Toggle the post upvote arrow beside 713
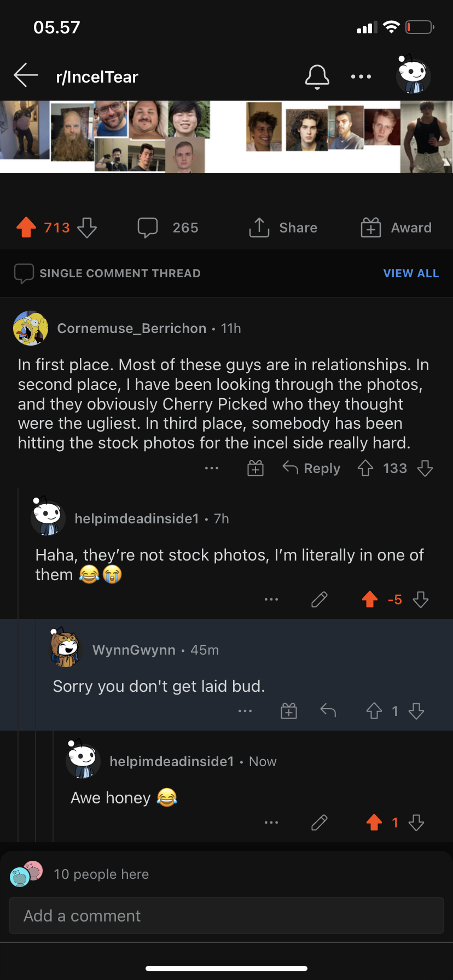 pyautogui.click(x=26, y=227)
